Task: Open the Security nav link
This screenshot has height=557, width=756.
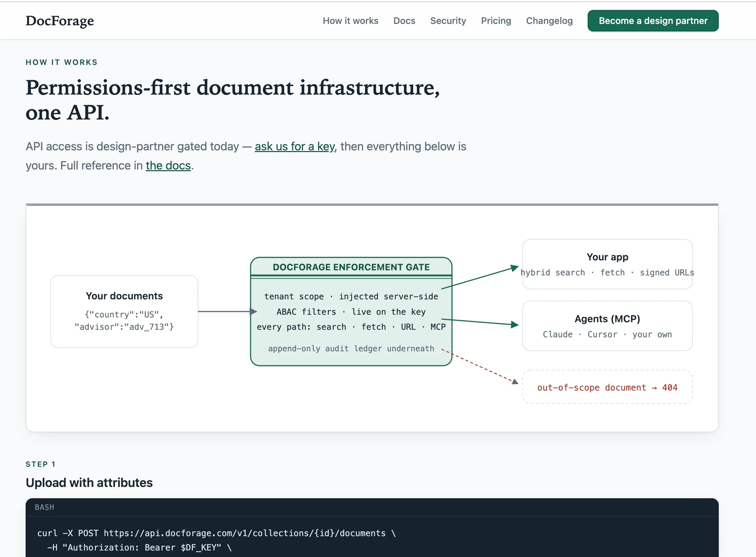Action: tap(448, 21)
